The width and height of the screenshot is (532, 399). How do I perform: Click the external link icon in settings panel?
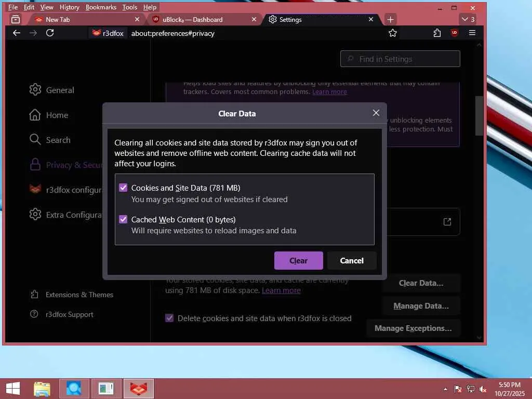(x=447, y=221)
